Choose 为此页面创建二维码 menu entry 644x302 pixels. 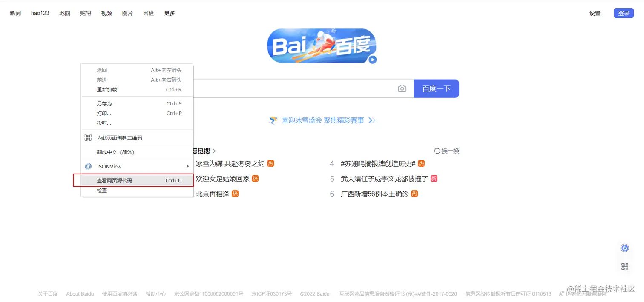click(x=137, y=138)
